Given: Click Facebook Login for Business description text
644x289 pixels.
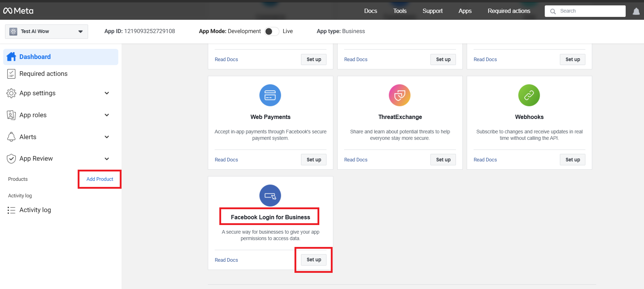Looking at the screenshot, I should [x=270, y=235].
